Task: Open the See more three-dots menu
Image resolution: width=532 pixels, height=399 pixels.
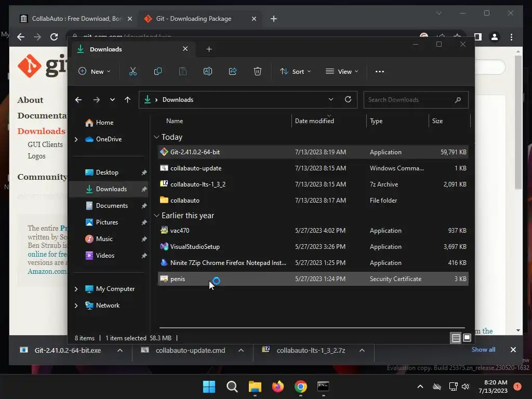Action: coord(380,72)
